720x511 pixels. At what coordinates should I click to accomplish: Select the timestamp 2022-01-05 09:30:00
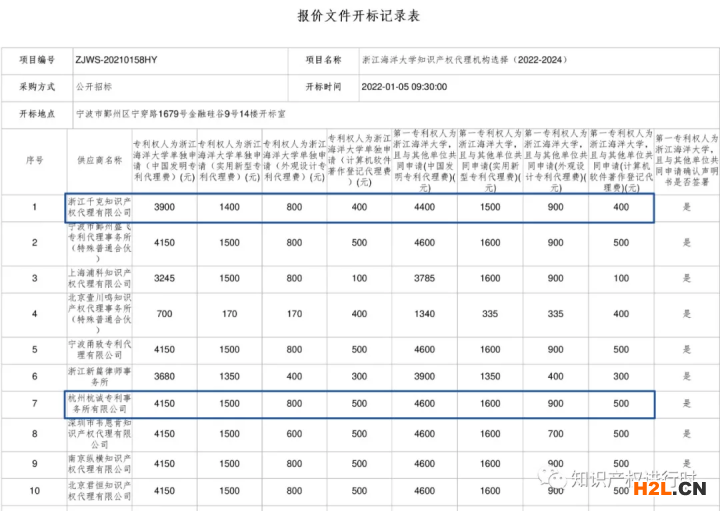tap(404, 87)
